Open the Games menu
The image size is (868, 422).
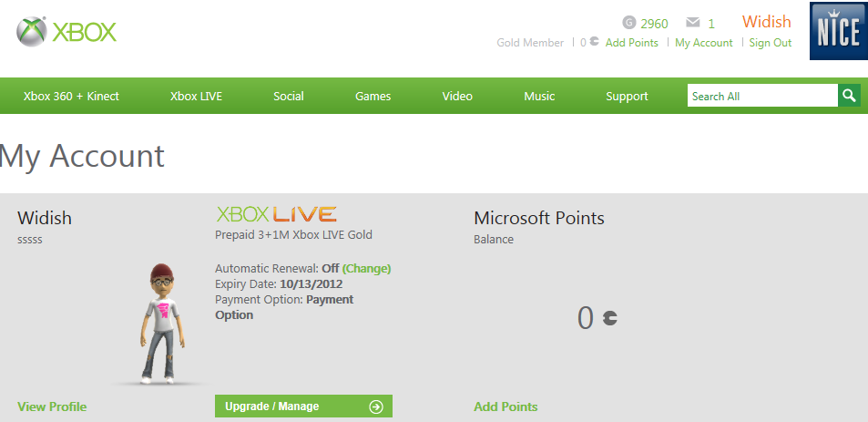(373, 97)
